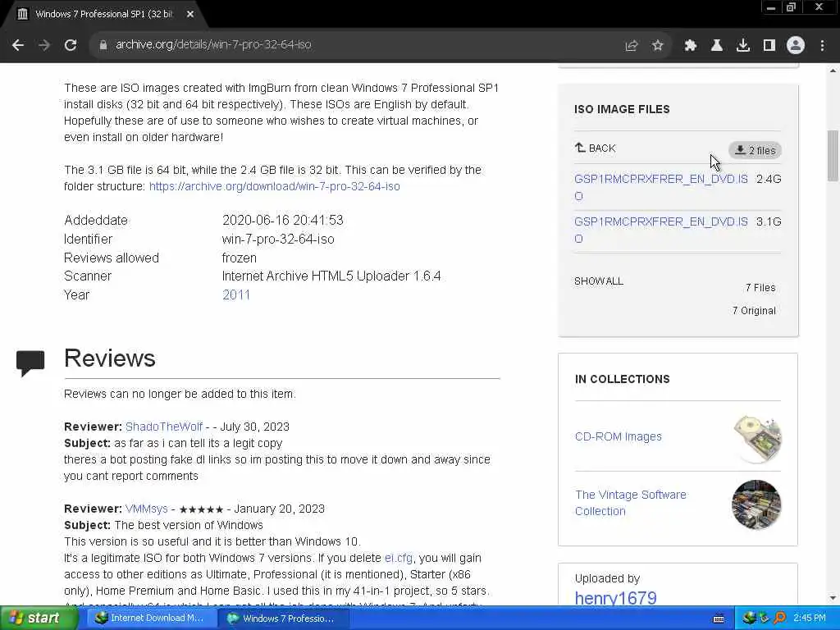This screenshot has width=840, height=630.
Task: Click the IN COLLECTIONS heading
Action: click(x=623, y=379)
